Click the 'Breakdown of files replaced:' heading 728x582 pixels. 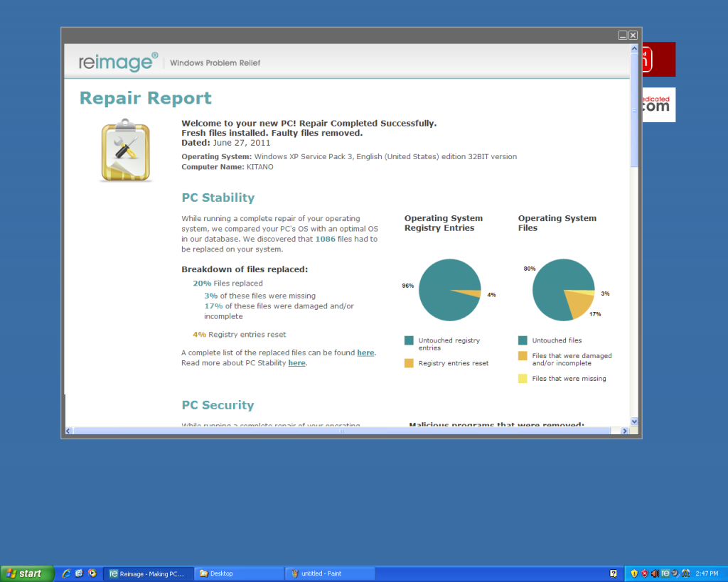(245, 269)
